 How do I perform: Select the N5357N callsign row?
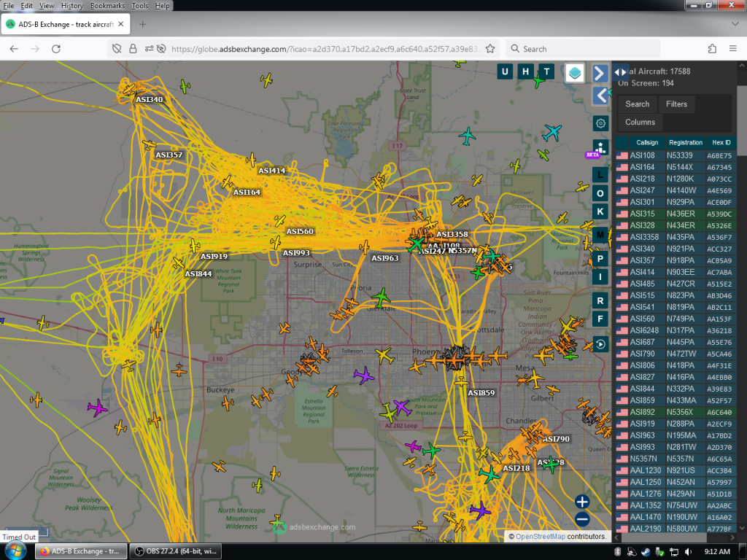tap(676, 459)
